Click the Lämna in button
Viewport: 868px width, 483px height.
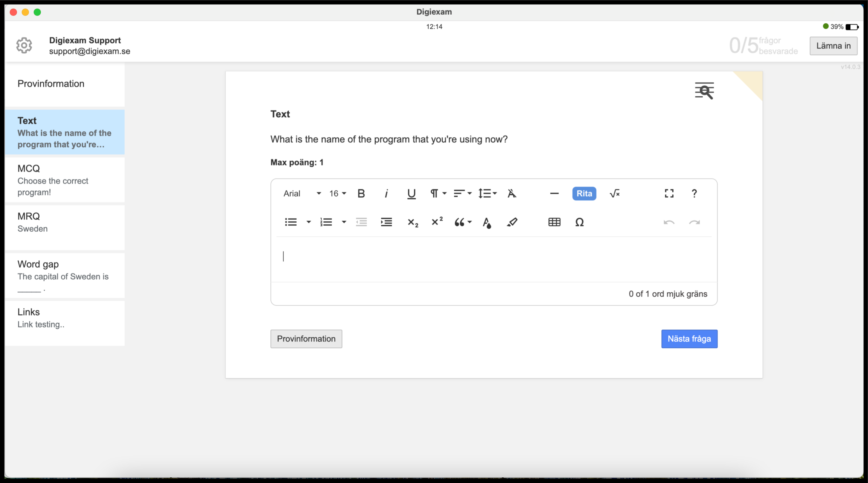[833, 46]
